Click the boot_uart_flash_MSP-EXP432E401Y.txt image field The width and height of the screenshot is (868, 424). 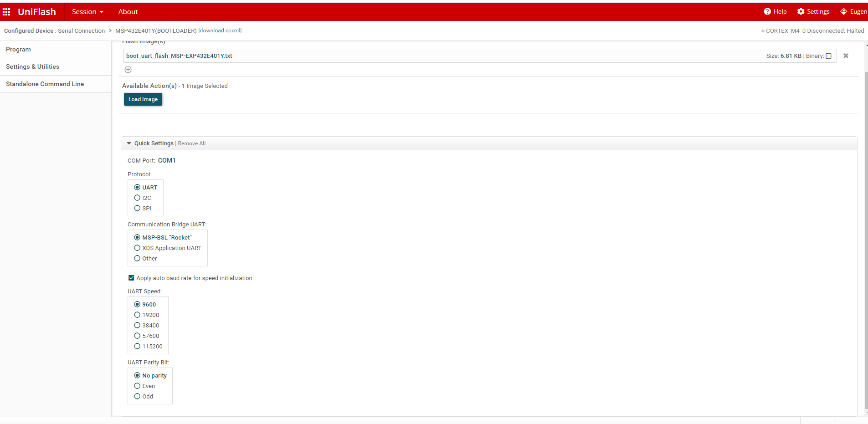pyautogui.click(x=479, y=56)
